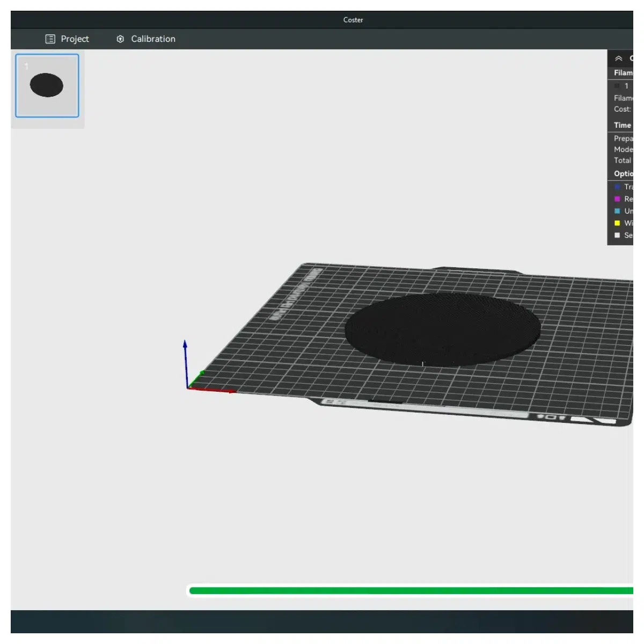Toggle the yellow 'Wi' legend swatch

click(x=617, y=223)
